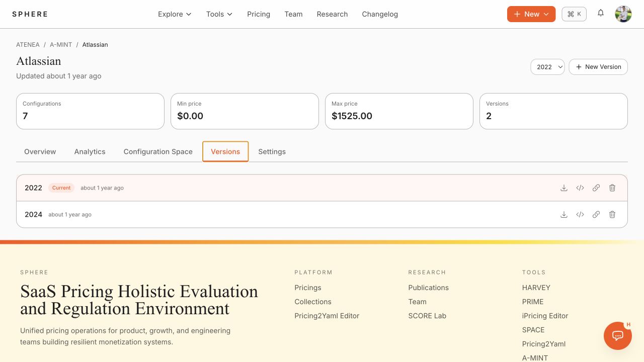
Task: Open footer SCORE Lab link
Action: point(427,316)
